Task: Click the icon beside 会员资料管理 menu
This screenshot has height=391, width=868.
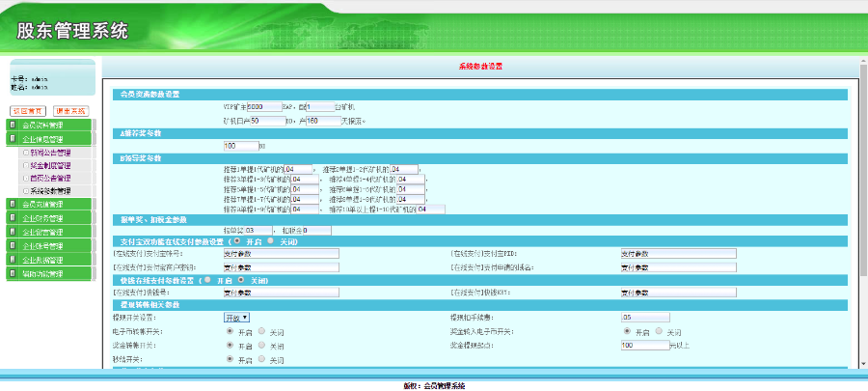Action: [x=12, y=126]
